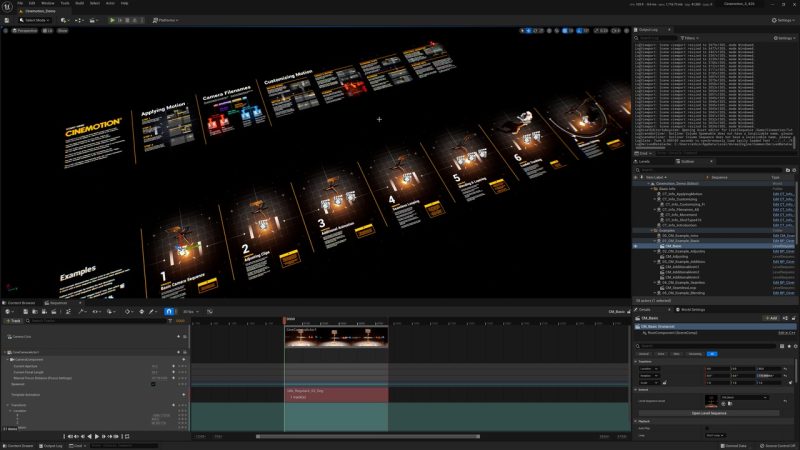Image resolution: width=800 pixels, height=450 pixels.
Task: Click the Outliner add folder icon
Action: [788, 170]
